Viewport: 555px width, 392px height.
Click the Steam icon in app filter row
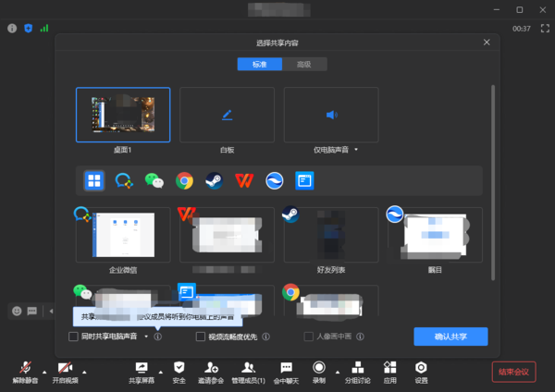point(214,181)
